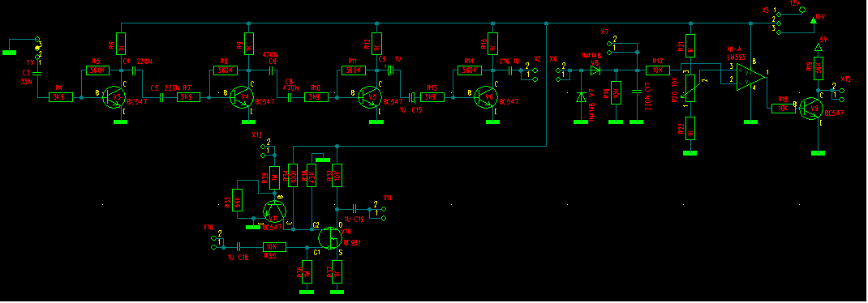This screenshot has height=303, width=868.
Task: Click the 5V power arrow symbol
Action: [818, 46]
